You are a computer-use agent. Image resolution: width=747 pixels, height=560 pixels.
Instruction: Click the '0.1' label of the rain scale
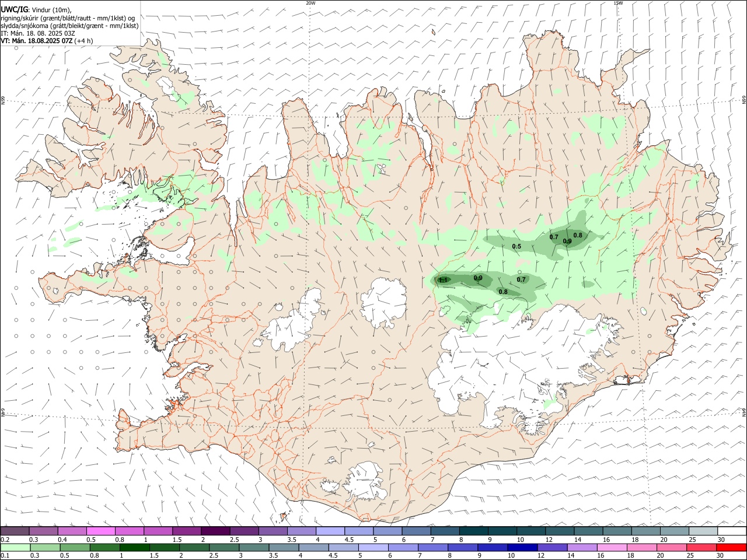coord(5,556)
